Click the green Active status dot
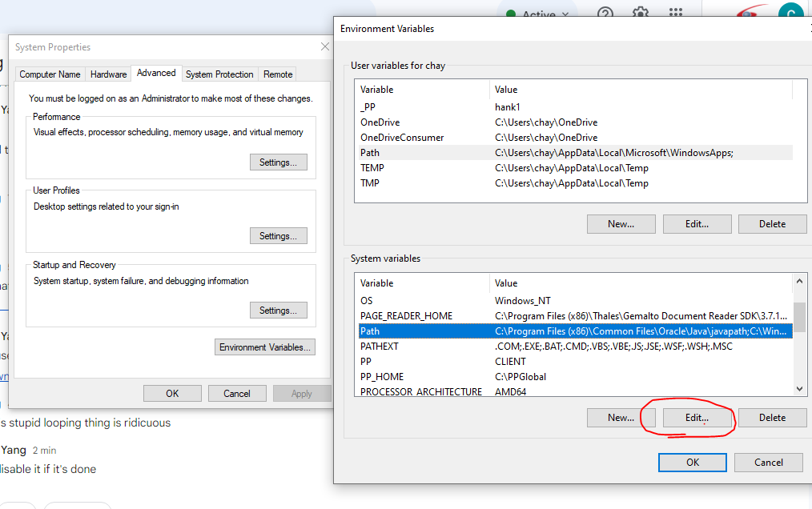The height and width of the screenshot is (509, 812). [x=511, y=13]
